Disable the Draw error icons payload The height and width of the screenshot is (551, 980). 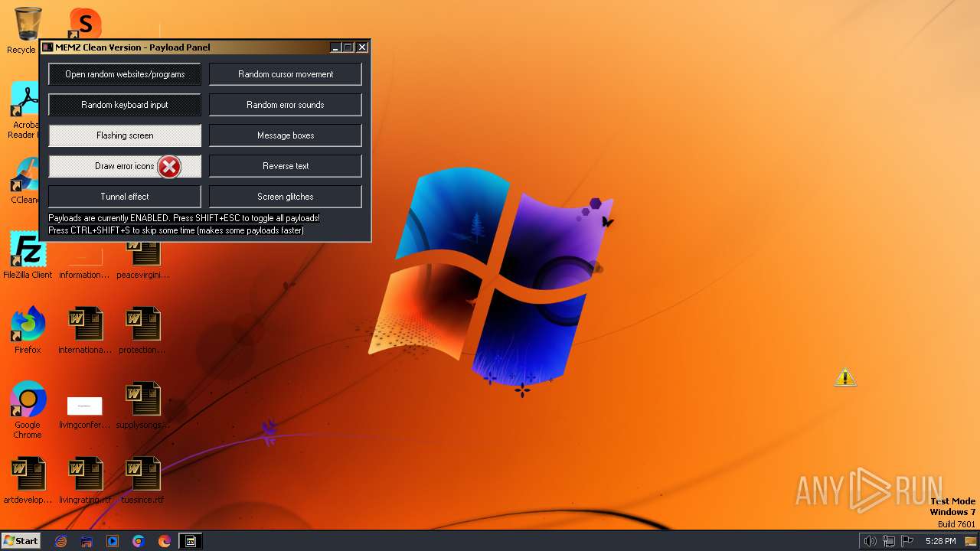click(125, 166)
